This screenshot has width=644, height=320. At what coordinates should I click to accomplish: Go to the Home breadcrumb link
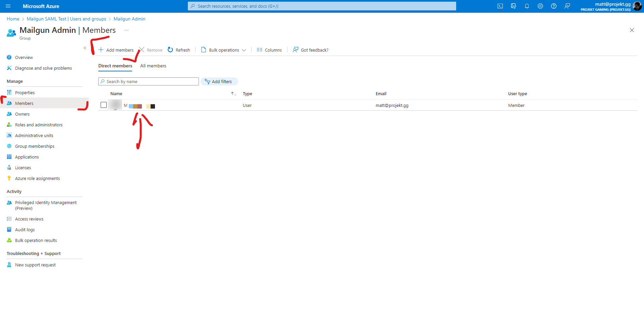coord(13,19)
